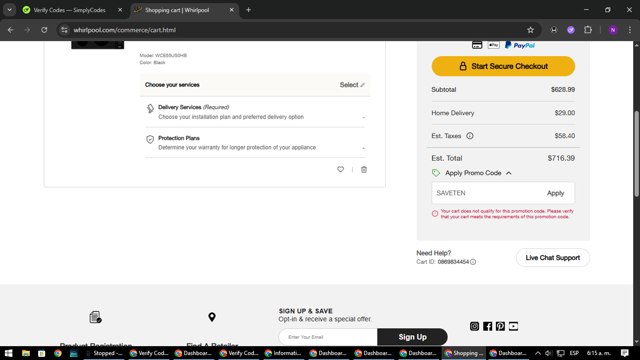Open the Est. Taxes info icon

tap(470, 136)
